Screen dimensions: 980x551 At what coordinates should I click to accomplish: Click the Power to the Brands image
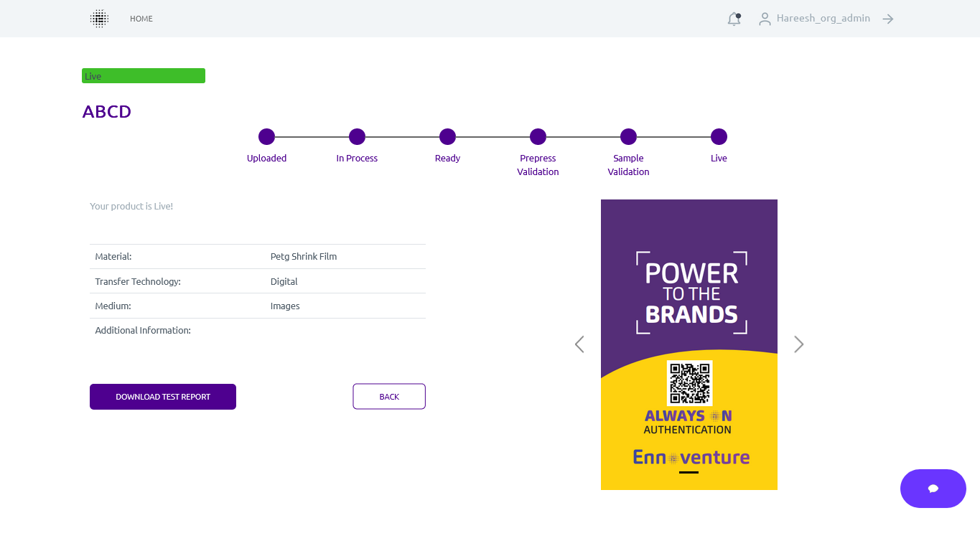pyautogui.click(x=689, y=287)
